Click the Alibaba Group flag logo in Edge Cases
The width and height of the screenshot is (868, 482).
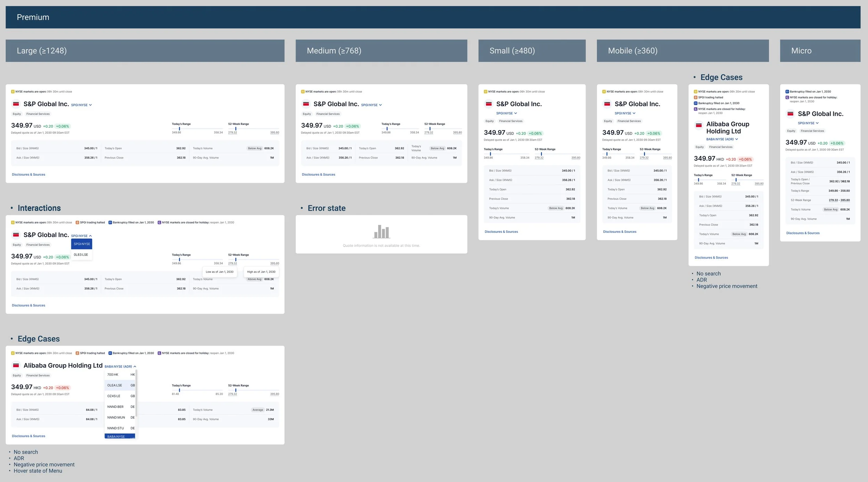[x=16, y=365]
